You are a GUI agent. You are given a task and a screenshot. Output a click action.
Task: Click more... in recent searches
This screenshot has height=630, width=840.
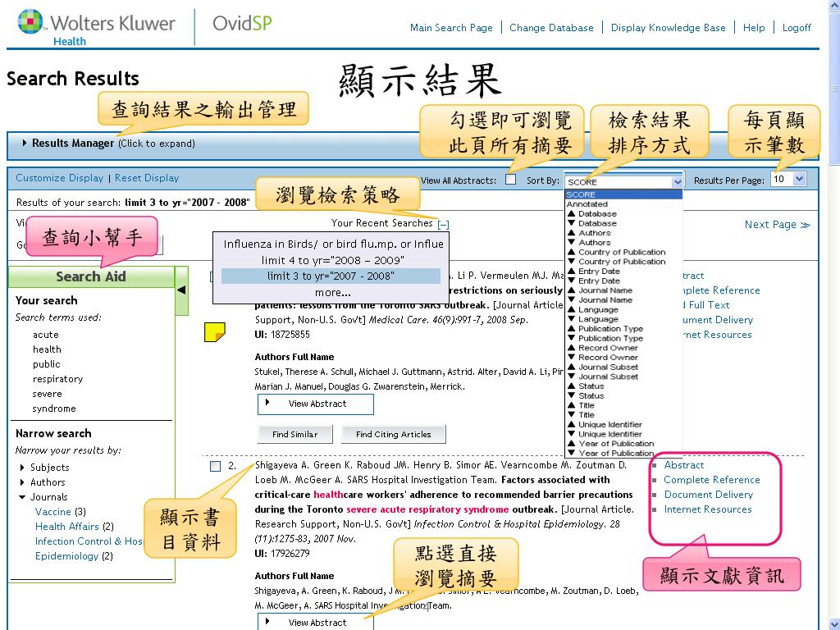click(x=333, y=293)
